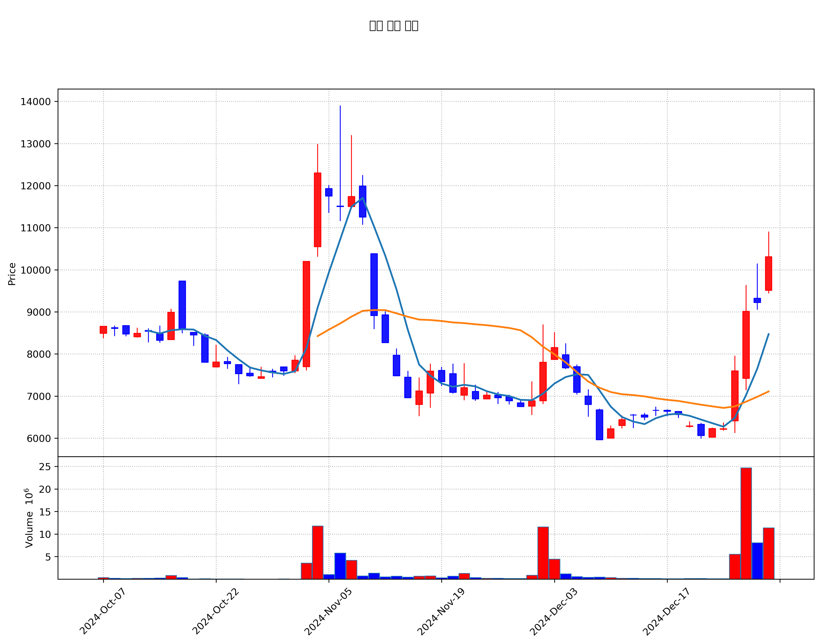Click the Volume axis label
This screenshot has width=821, height=644.
(29, 518)
